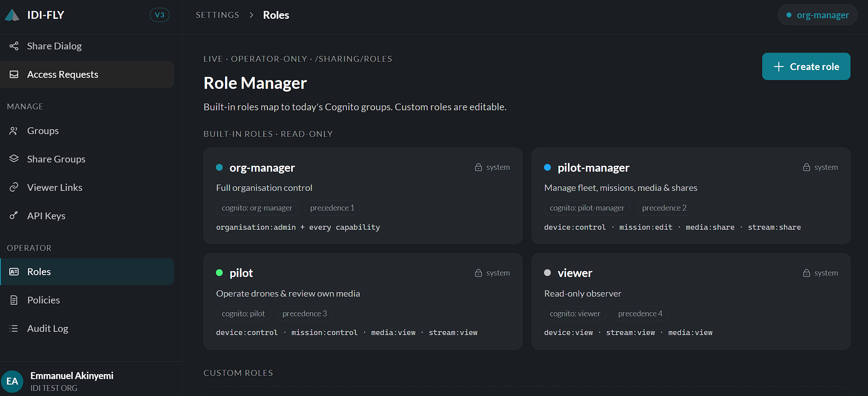The width and height of the screenshot is (868, 396).
Task: Click the API Keys key icon
Action: (14, 216)
